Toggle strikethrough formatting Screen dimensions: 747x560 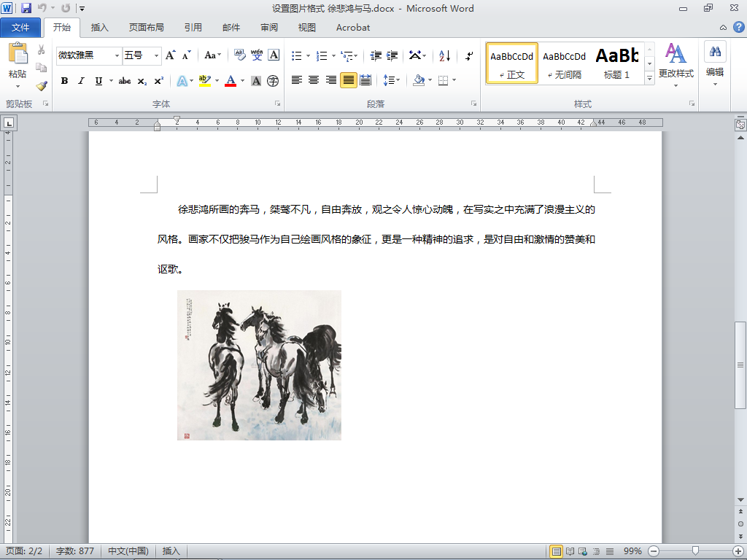tap(125, 81)
